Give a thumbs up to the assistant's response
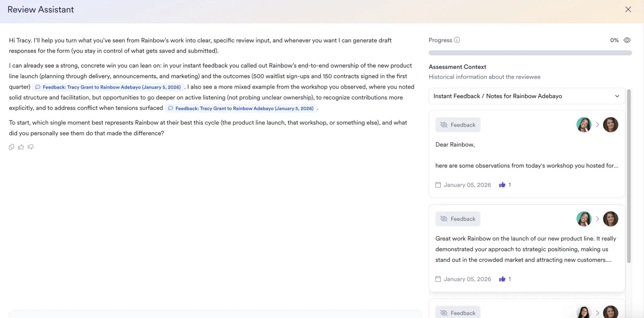 click(x=21, y=147)
